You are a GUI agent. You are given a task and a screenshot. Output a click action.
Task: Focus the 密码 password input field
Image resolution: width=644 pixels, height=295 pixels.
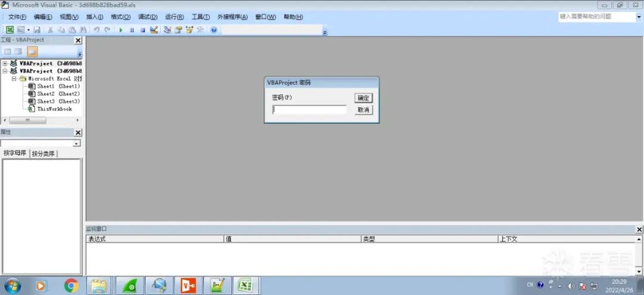[x=309, y=110]
